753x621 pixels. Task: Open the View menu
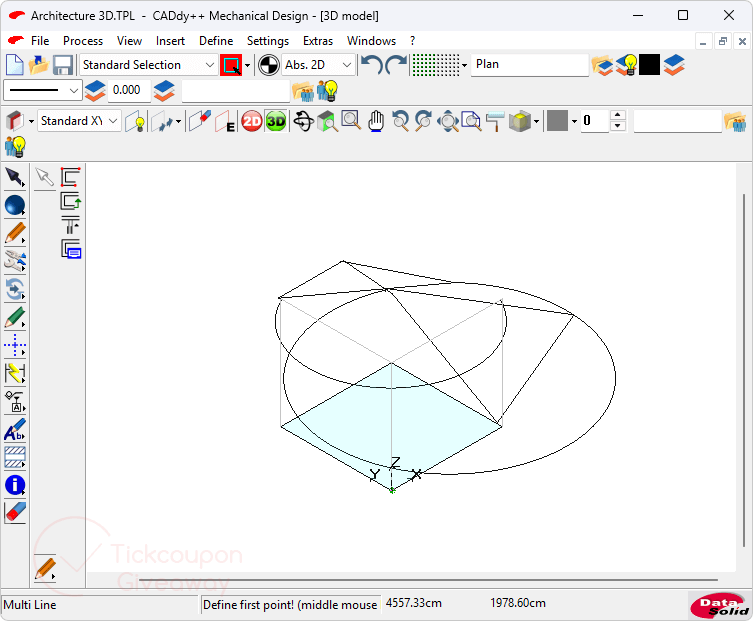coord(129,41)
